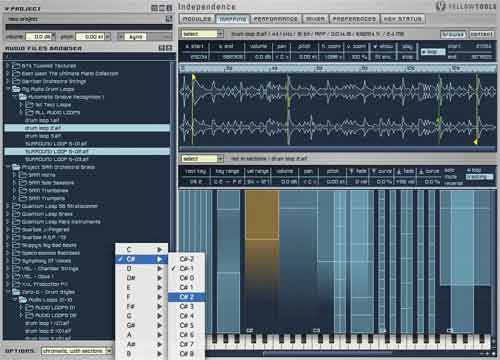Expand the Quantum Leap 56 Stratocaster folder
This screenshot has height=360, width=500.
(7, 206)
